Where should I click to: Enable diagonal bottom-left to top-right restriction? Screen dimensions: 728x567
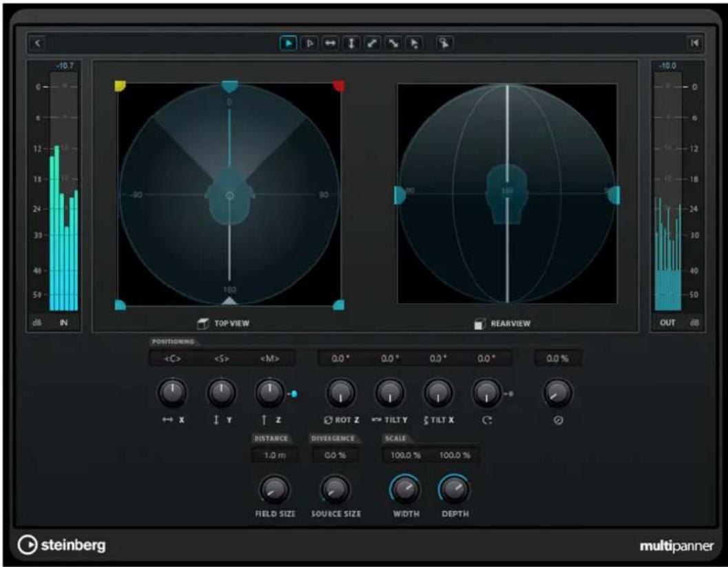coord(373,43)
